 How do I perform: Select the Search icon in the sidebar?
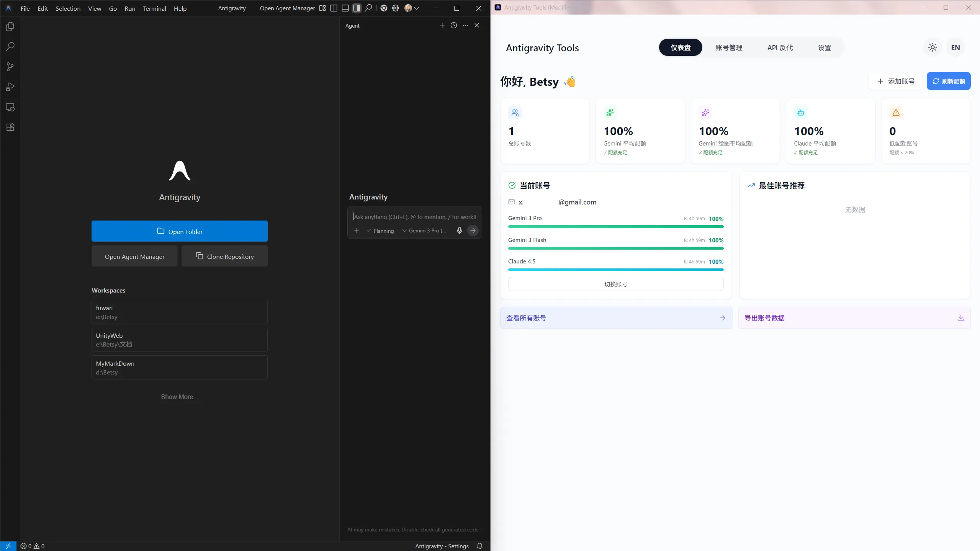point(10,46)
